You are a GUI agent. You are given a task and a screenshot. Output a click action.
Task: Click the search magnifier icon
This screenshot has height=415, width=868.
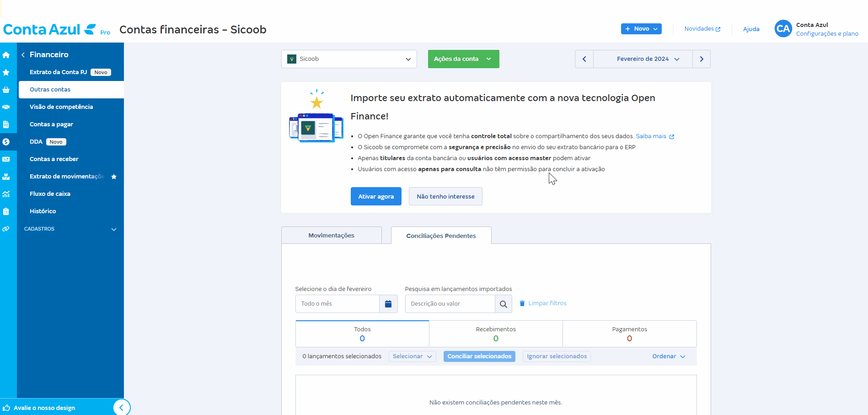(503, 304)
